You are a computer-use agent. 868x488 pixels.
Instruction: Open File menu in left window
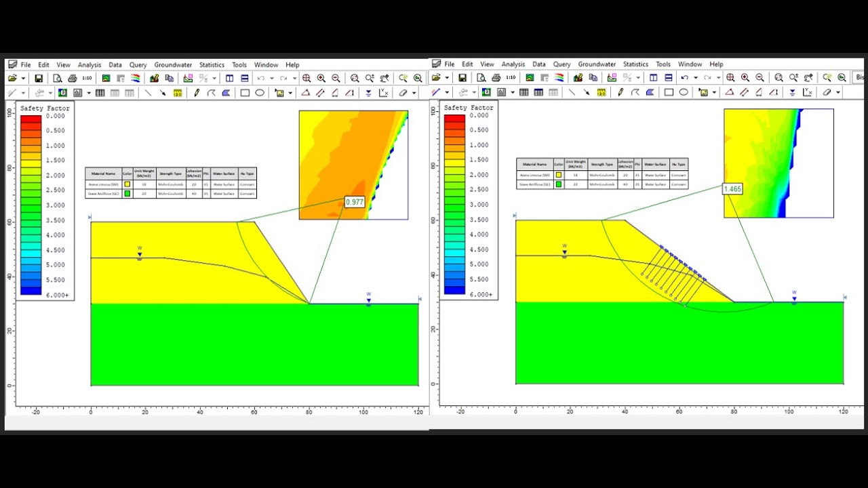pyautogui.click(x=26, y=65)
